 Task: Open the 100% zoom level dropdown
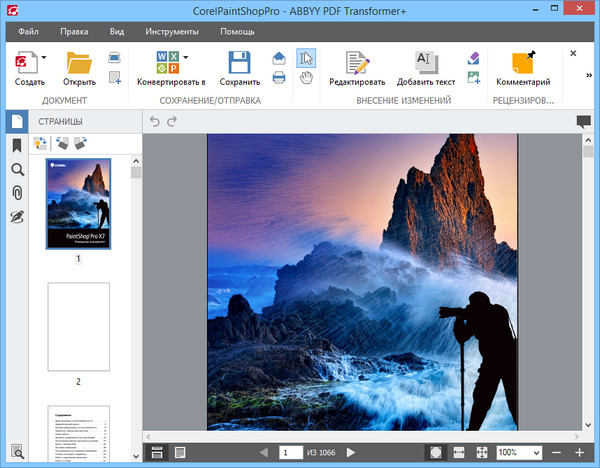534,453
